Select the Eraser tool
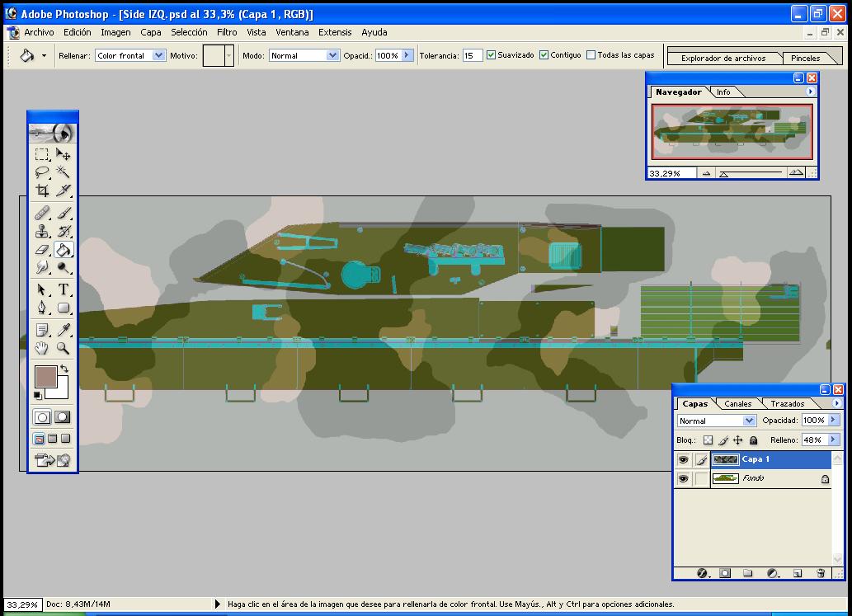The image size is (852, 616). pyautogui.click(x=42, y=249)
